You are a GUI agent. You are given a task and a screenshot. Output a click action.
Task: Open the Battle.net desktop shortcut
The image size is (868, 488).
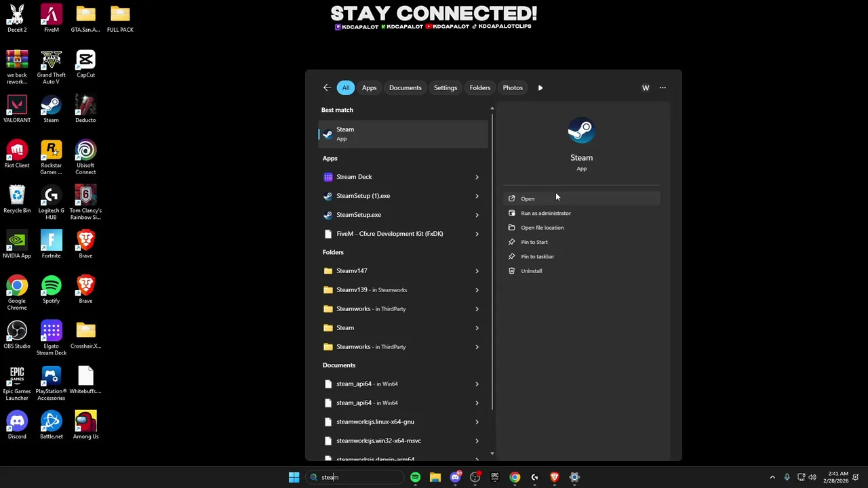coord(51,426)
